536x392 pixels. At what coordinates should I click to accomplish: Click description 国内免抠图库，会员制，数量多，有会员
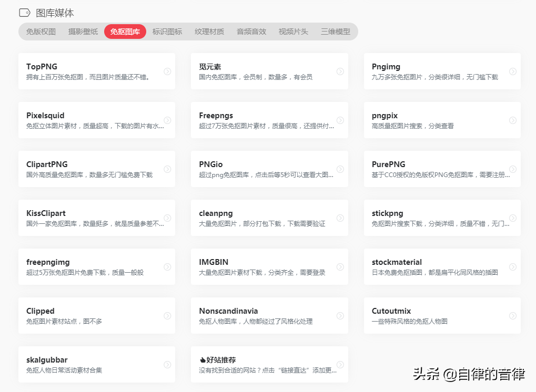[256, 77]
